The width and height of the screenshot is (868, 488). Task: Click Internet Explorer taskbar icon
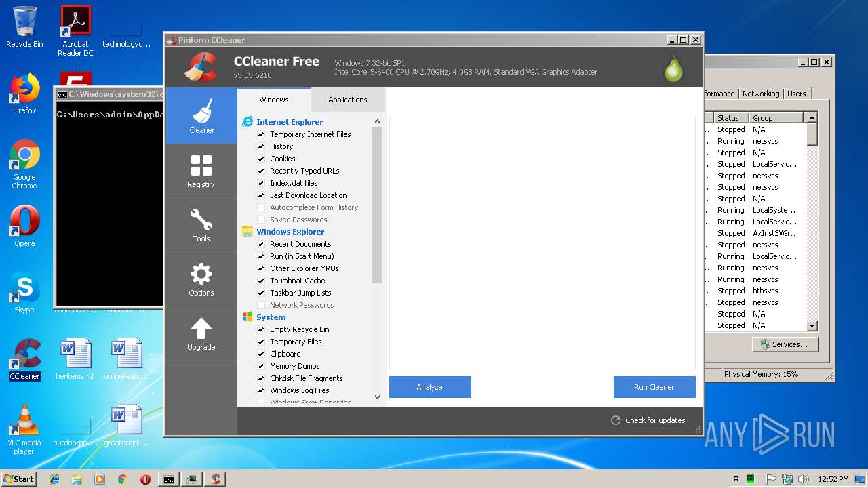(54, 479)
